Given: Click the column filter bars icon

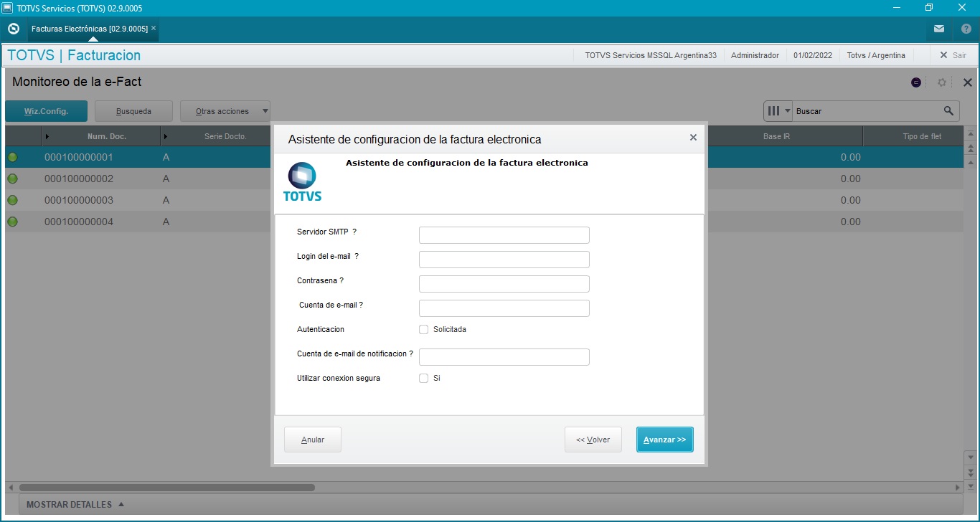Looking at the screenshot, I should pyautogui.click(x=773, y=111).
